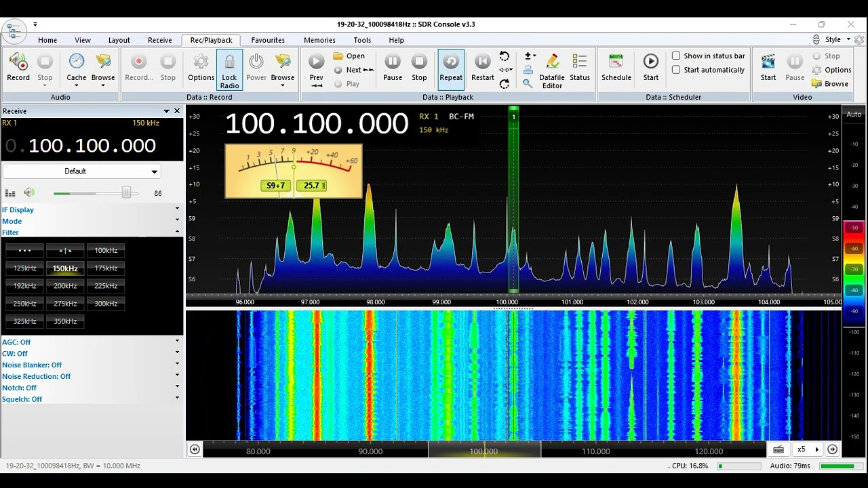Image resolution: width=868 pixels, height=488 pixels.
Task: Click the speaker mute icon
Action: point(28,193)
